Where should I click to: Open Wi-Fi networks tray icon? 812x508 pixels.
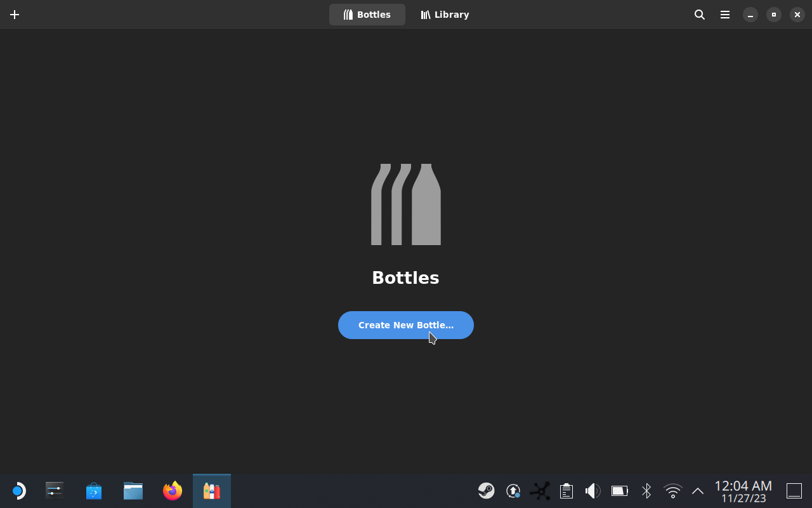[672, 491]
